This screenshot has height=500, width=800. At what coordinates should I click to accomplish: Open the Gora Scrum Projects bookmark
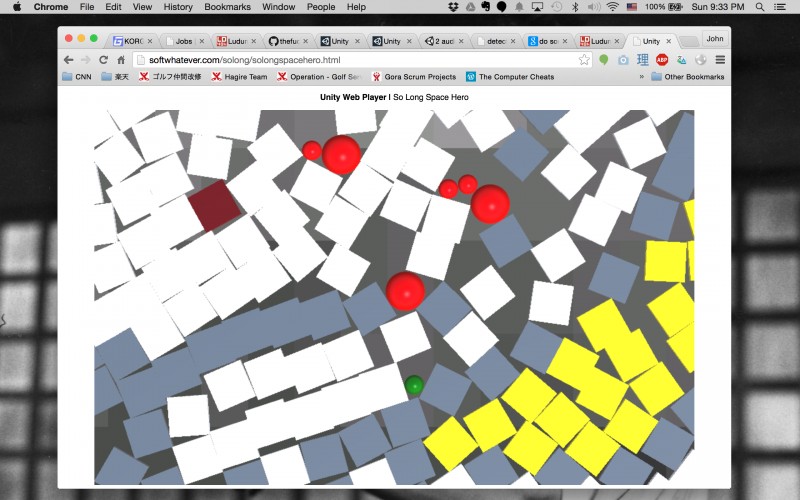[x=414, y=77]
